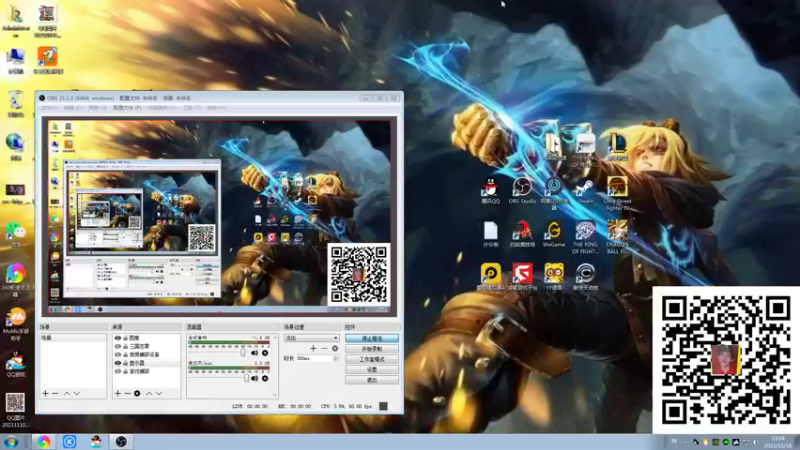Image resolution: width=800 pixels, height=450 pixels.
Task: Open the Recycle Bin on desktop
Action: pos(16,104)
